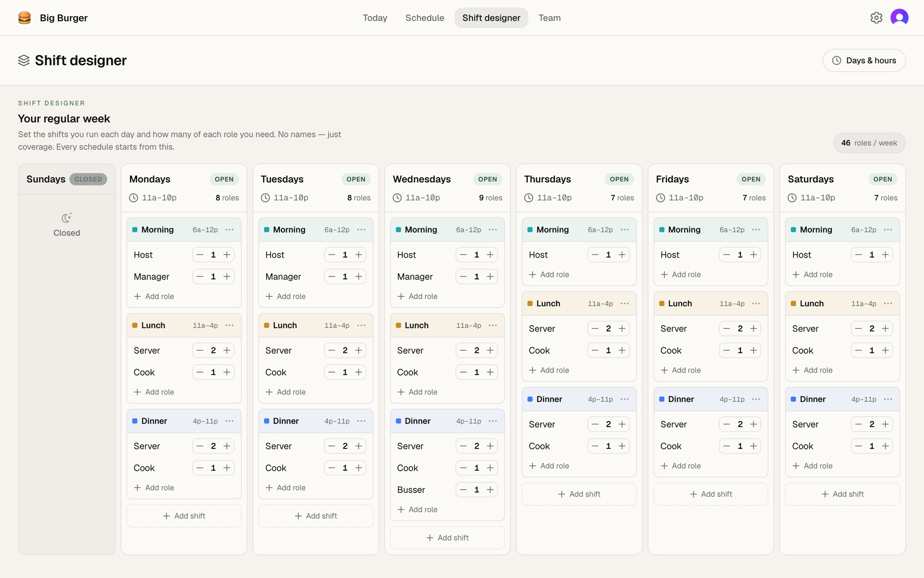Toggle Saturdays OPEN status badge
This screenshot has height=578, width=924.
pyautogui.click(x=882, y=179)
